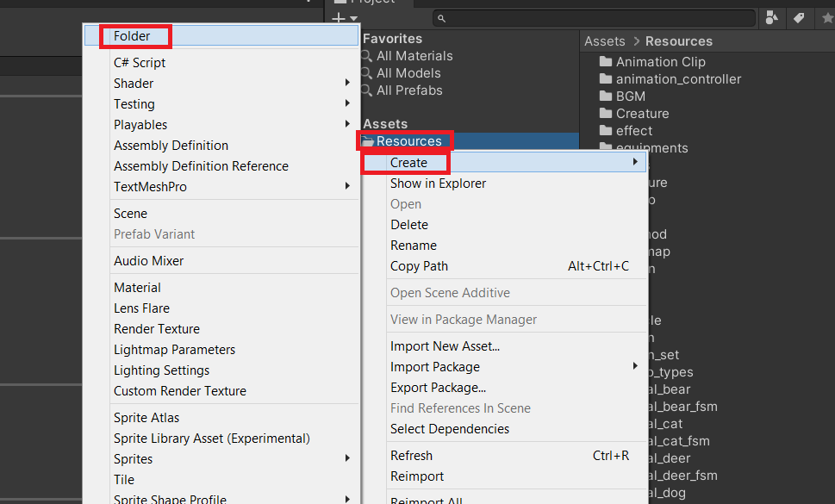Select the animation_controller folder icon
The width and height of the screenshot is (835, 504).
[x=606, y=78]
